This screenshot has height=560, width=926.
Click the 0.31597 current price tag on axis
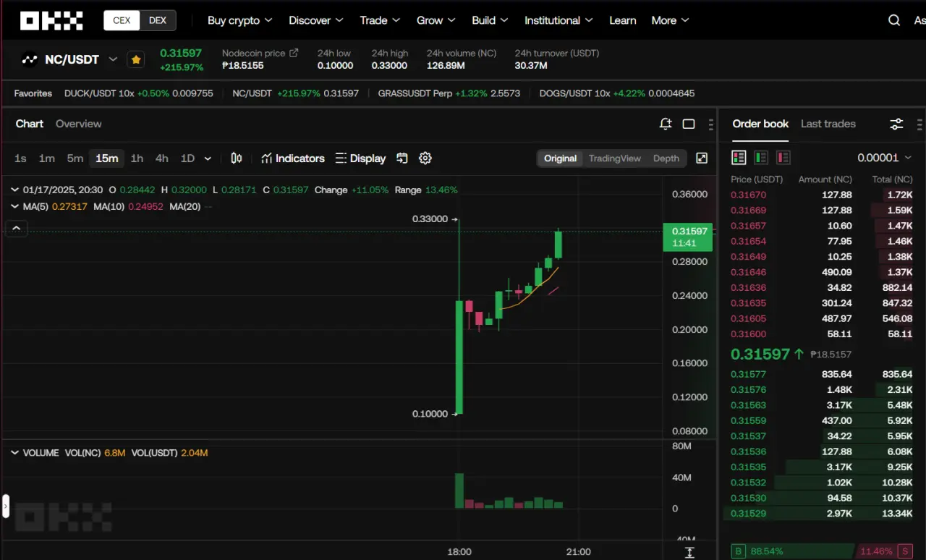[x=688, y=237]
